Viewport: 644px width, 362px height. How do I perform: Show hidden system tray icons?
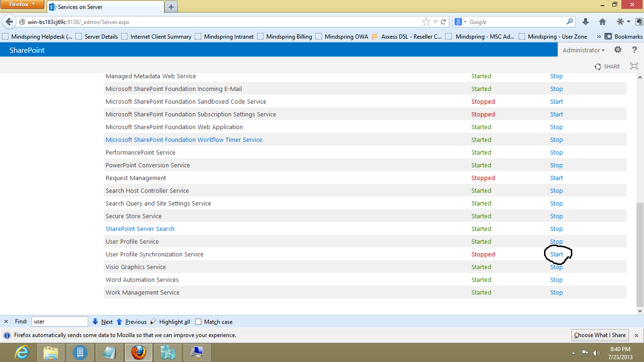[573, 353]
